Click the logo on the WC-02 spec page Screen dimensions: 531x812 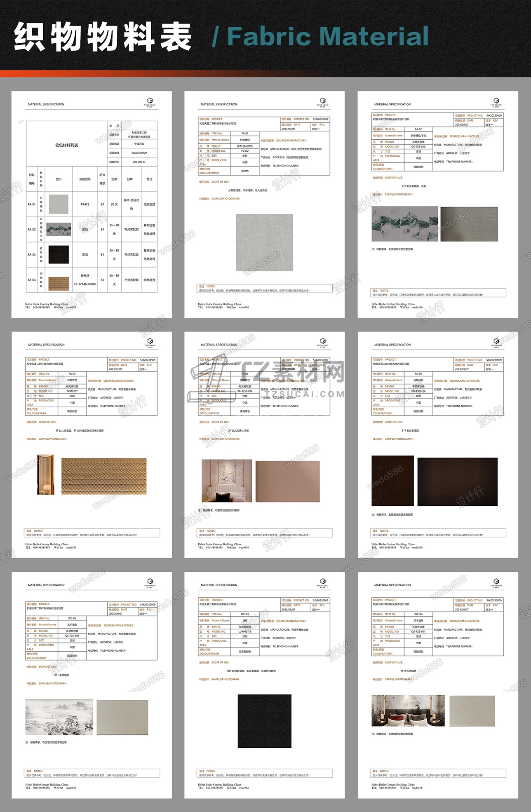(323, 583)
